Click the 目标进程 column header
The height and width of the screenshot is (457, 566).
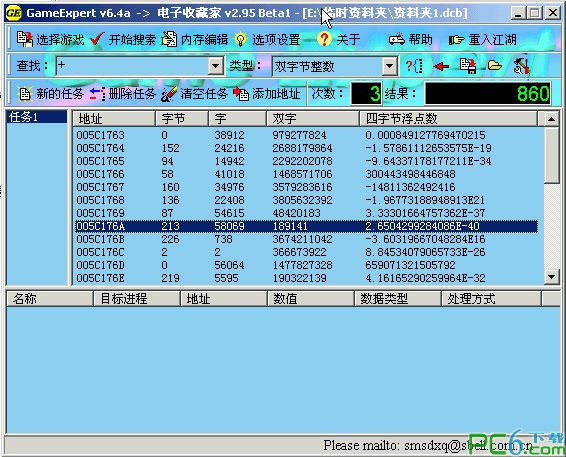[x=137, y=299]
